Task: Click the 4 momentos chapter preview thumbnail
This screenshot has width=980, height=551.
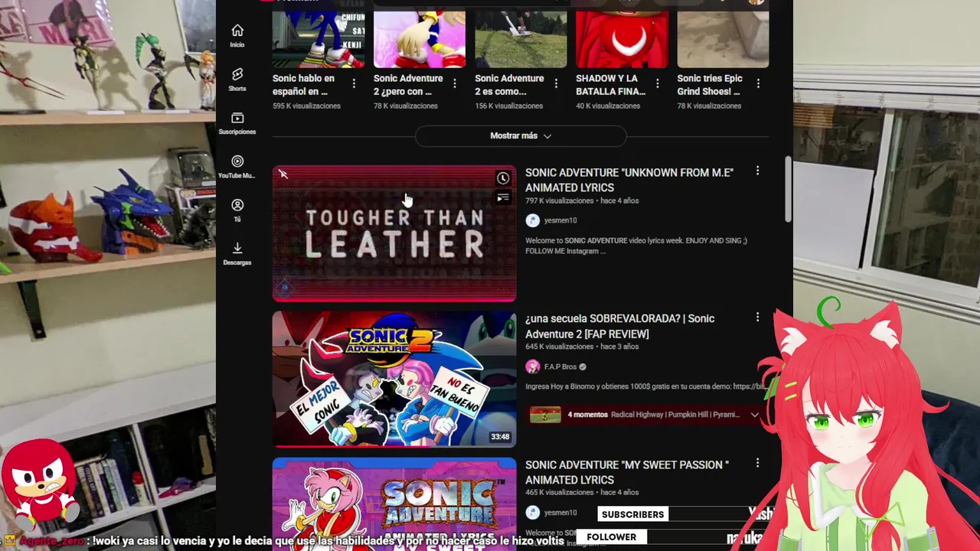Action: click(x=545, y=415)
